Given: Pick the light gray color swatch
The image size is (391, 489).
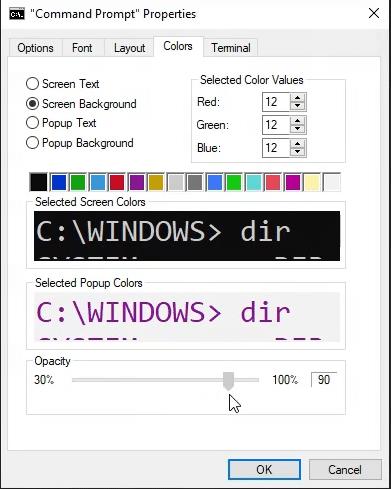Looking at the screenshot, I should coord(176,182).
